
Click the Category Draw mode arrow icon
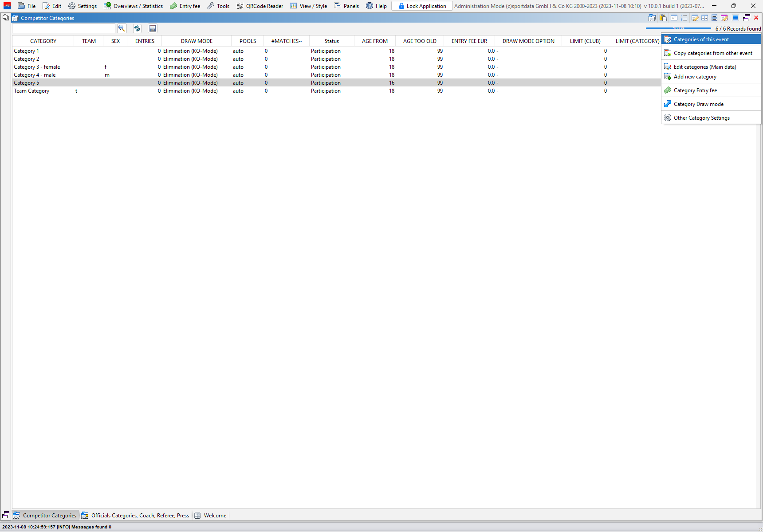coord(668,104)
